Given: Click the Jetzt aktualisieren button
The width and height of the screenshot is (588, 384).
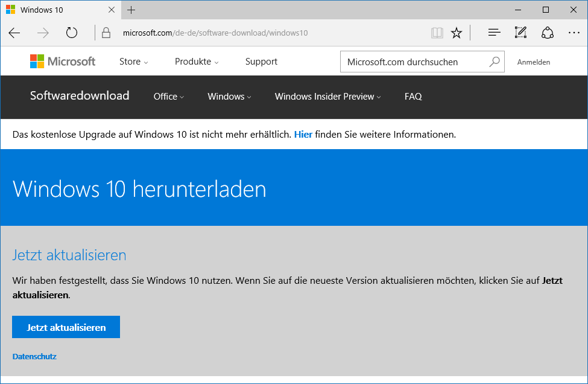Looking at the screenshot, I should [x=66, y=327].
